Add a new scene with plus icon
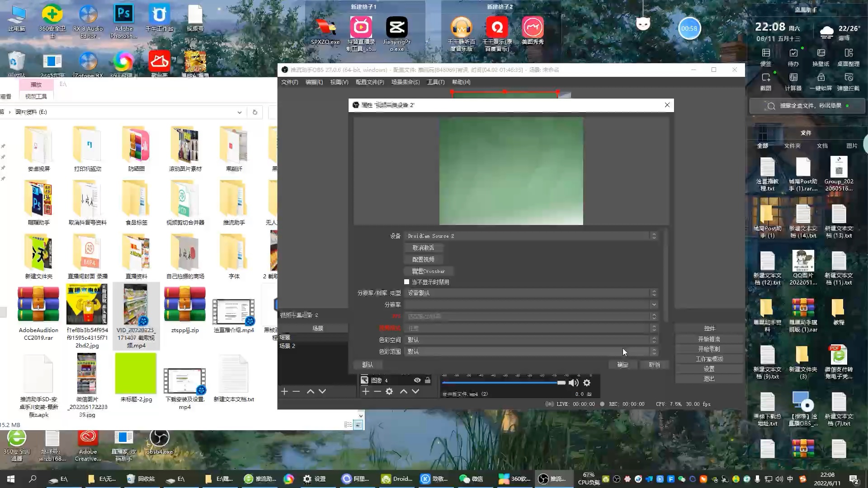 click(284, 391)
